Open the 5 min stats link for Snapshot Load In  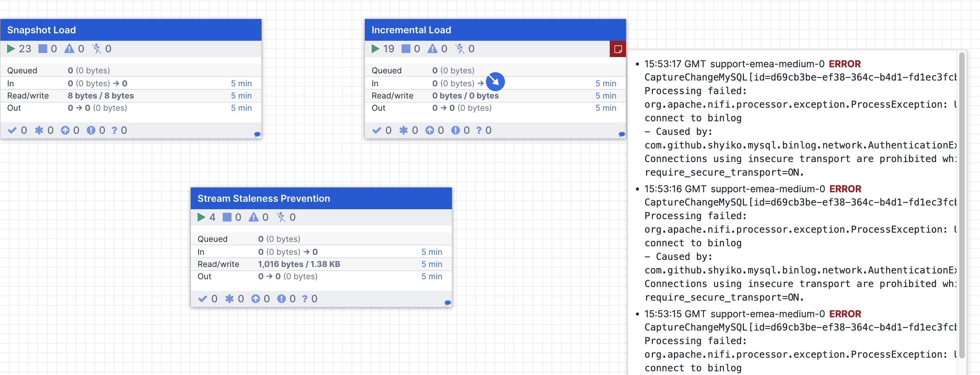(241, 83)
